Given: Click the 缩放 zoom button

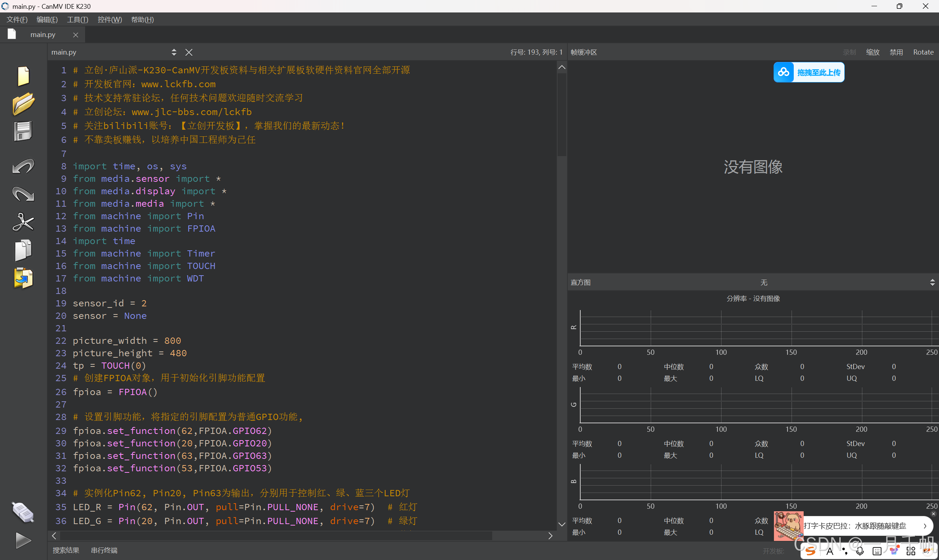Looking at the screenshot, I should click(873, 52).
